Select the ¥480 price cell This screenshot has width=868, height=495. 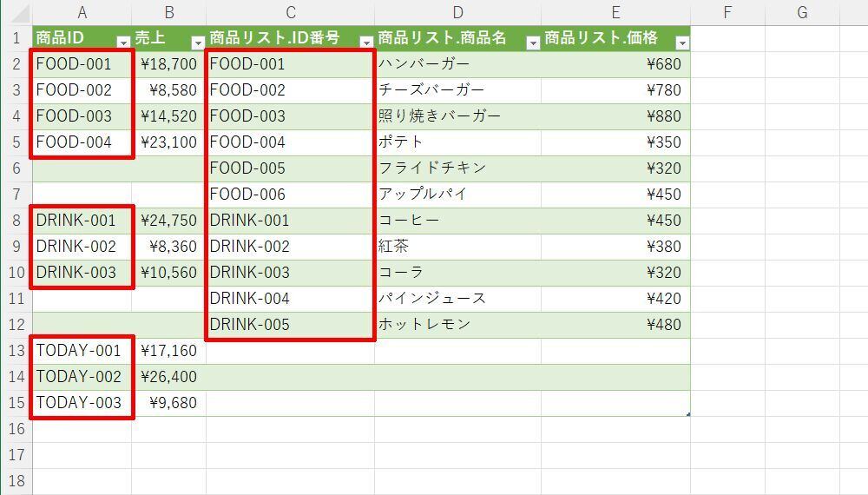coord(615,325)
